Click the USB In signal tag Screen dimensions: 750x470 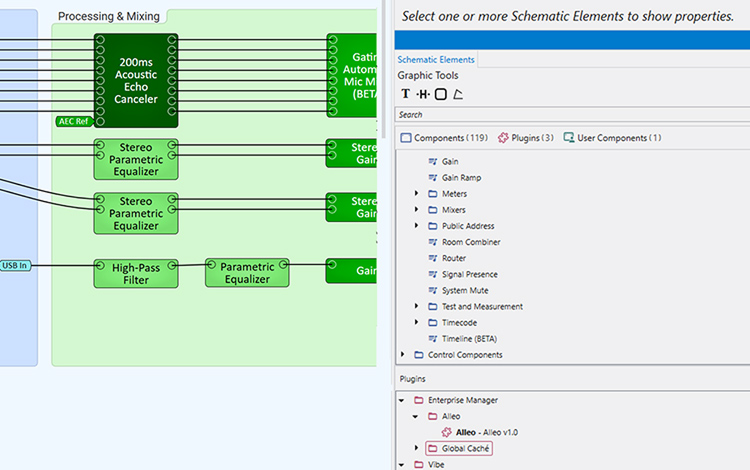(x=15, y=265)
